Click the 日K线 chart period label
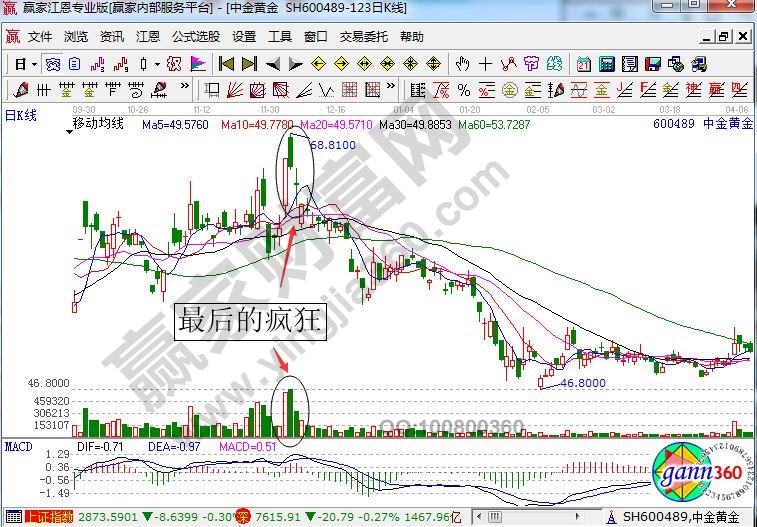The width and height of the screenshot is (757, 527). (20, 114)
